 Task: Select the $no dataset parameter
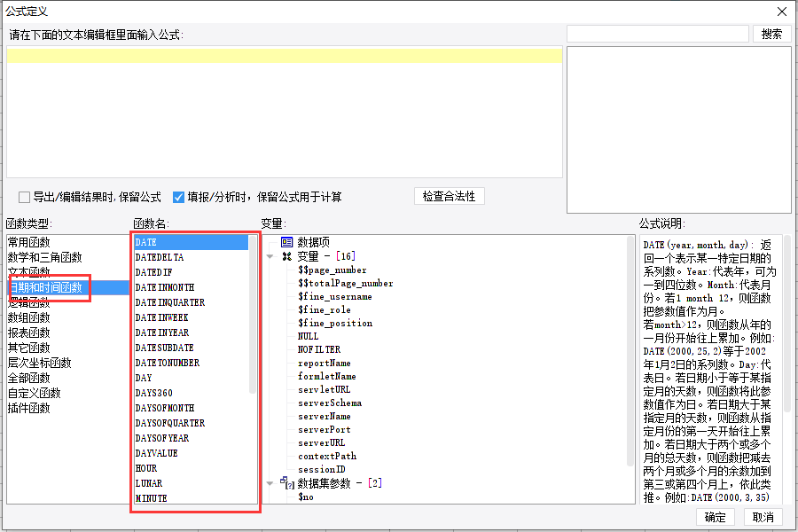tap(306, 497)
